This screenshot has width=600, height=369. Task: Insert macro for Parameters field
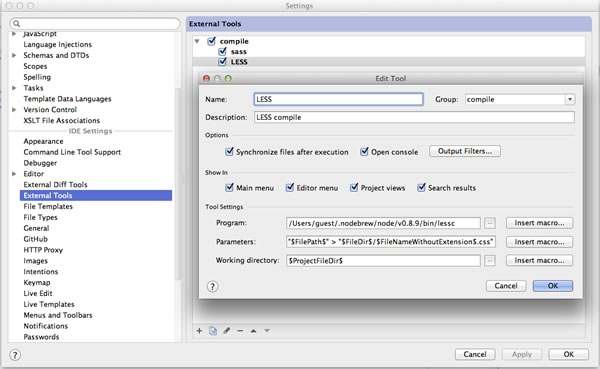pos(539,242)
